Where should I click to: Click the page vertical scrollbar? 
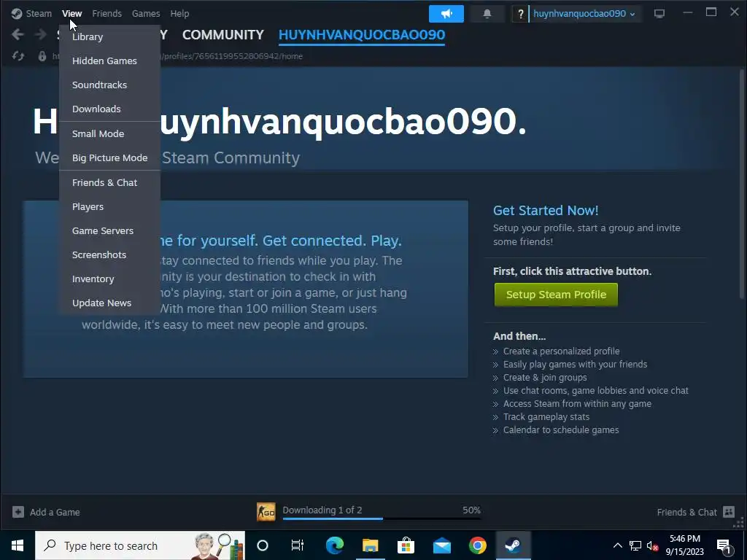(x=742, y=184)
